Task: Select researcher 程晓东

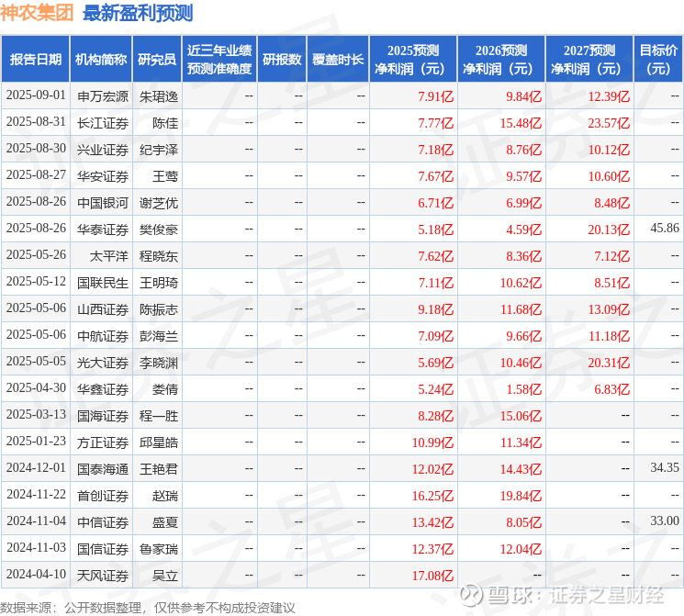Action: [x=159, y=256]
